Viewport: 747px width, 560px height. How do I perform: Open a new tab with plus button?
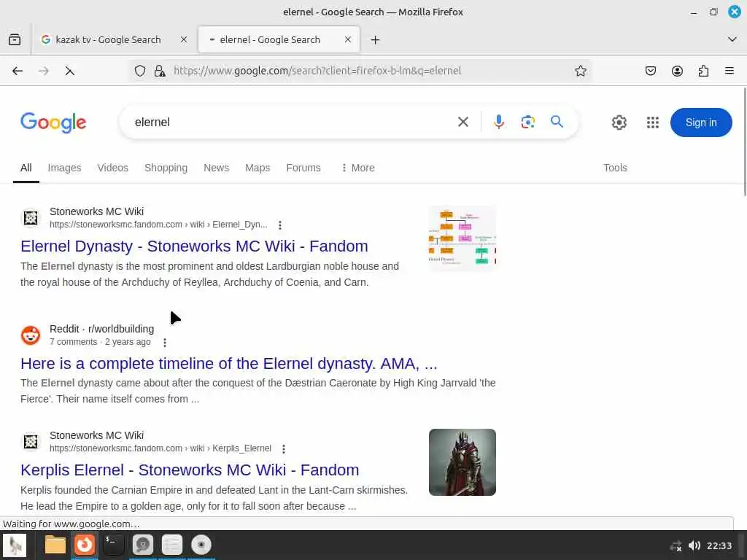[x=375, y=40]
